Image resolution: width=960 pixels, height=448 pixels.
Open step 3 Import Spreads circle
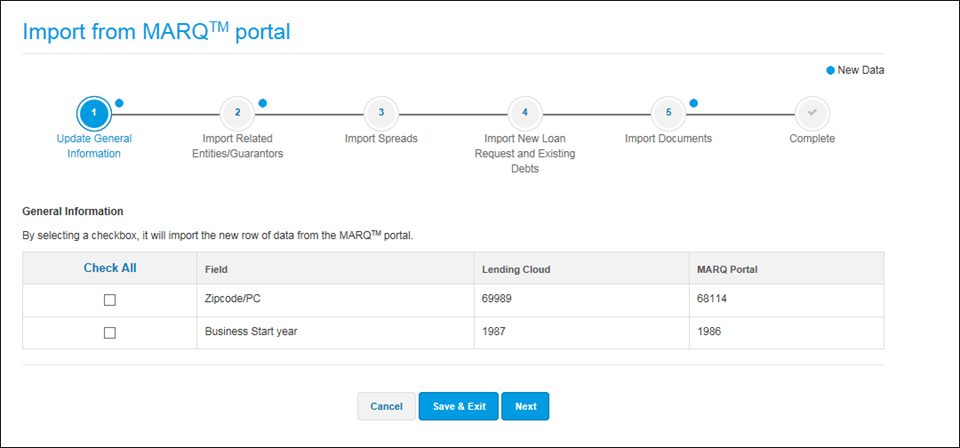pyautogui.click(x=381, y=114)
